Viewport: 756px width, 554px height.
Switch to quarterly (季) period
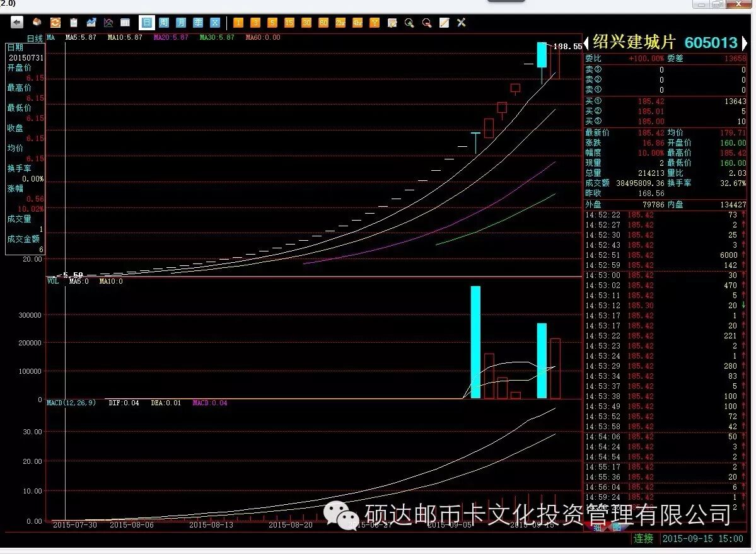point(198,23)
